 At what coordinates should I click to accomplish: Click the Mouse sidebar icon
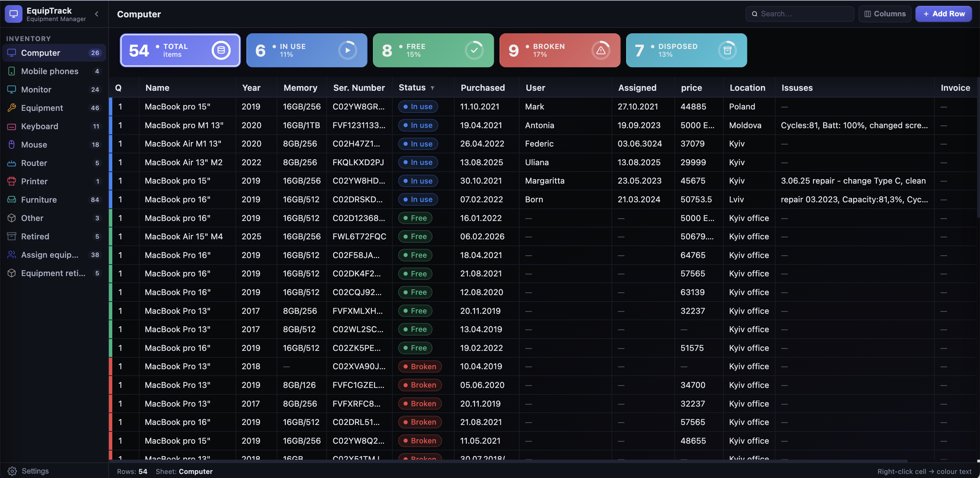pos(12,145)
